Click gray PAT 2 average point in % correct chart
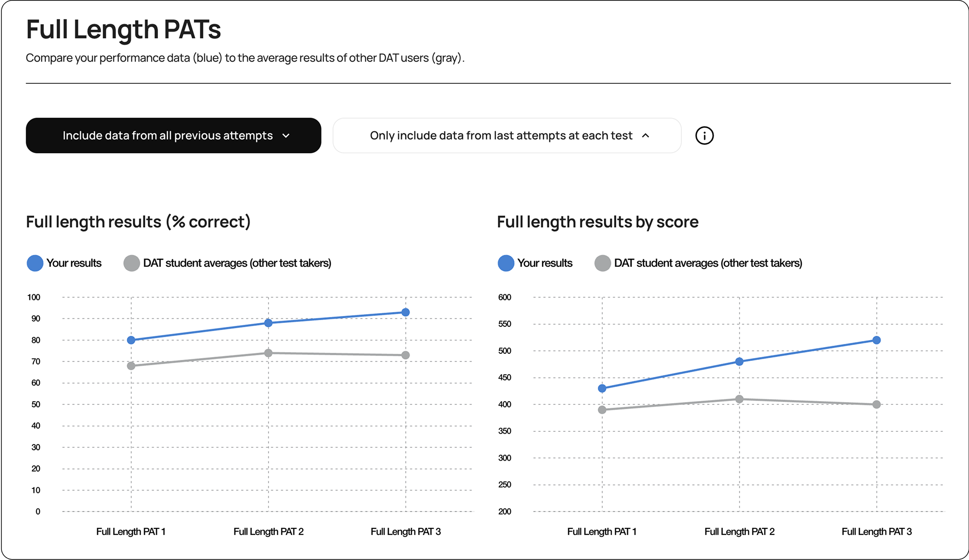The image size is (969, 560). (x=268, y=353)
